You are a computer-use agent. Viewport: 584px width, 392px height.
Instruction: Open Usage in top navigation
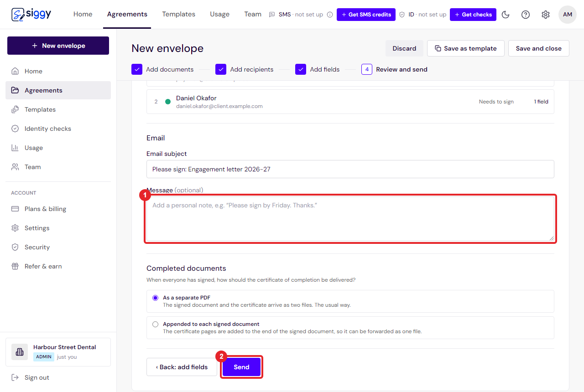[x=220, y=14]
